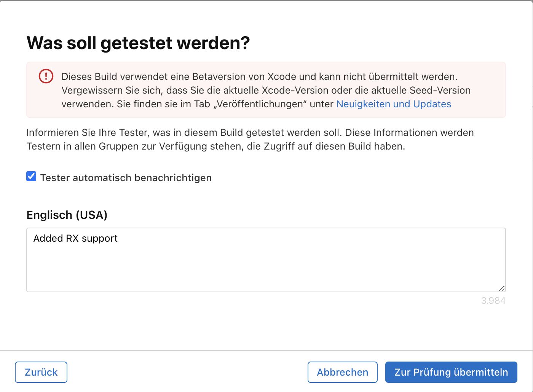533x392 pixels.
Task: Click the Englisch (USA) language label
Action: tap(67, 215)
